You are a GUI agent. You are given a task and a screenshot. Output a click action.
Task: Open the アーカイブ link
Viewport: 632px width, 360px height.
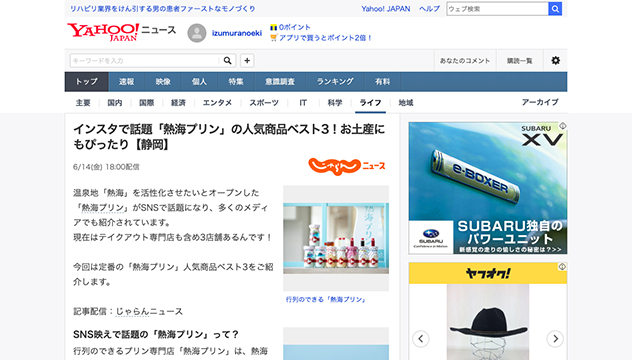tap(540, 102)
